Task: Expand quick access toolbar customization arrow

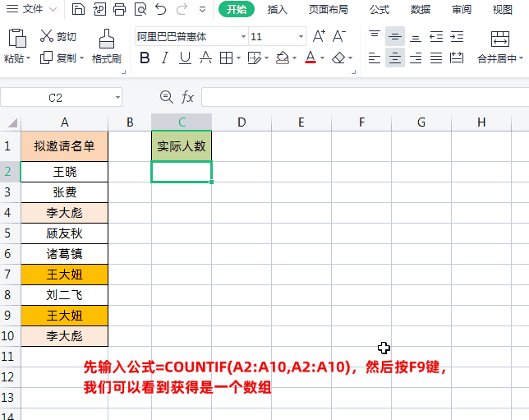Action: 202,10
